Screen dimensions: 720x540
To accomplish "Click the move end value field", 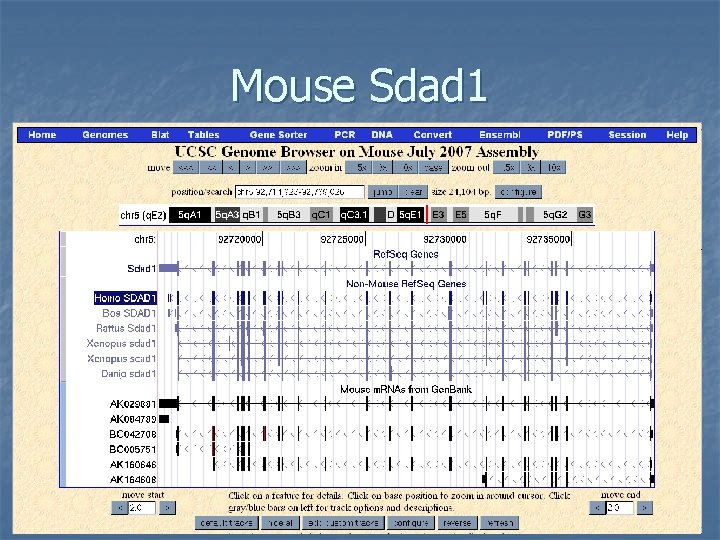I will click(x=620, y=508).
